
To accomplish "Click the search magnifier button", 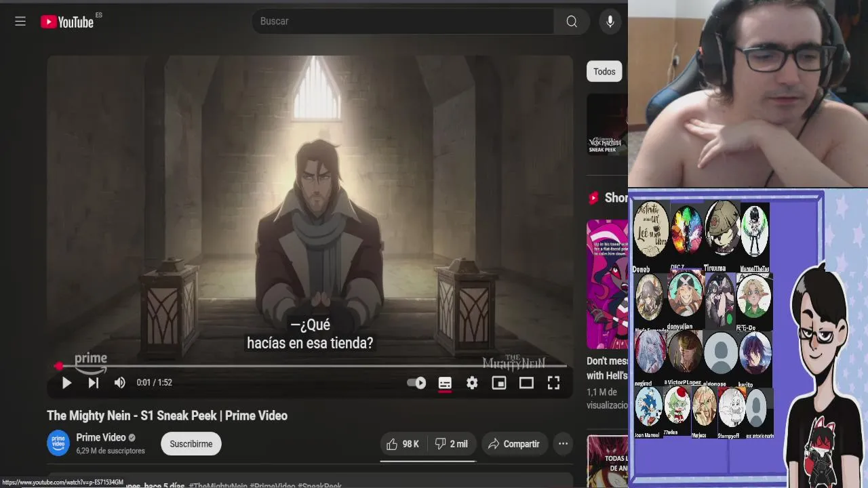I will click(572, 22).
